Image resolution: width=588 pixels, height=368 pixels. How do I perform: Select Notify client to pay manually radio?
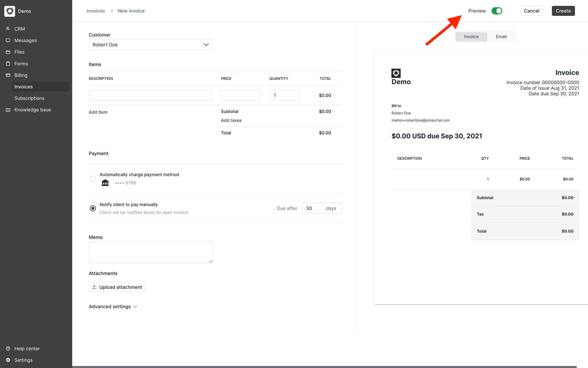coord(93,208)
